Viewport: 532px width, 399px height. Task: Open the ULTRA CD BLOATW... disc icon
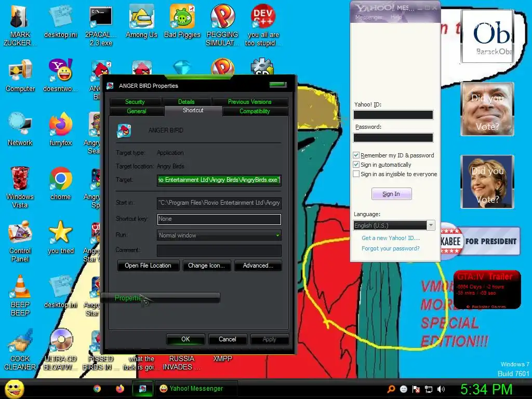click(x=61, y=349)
